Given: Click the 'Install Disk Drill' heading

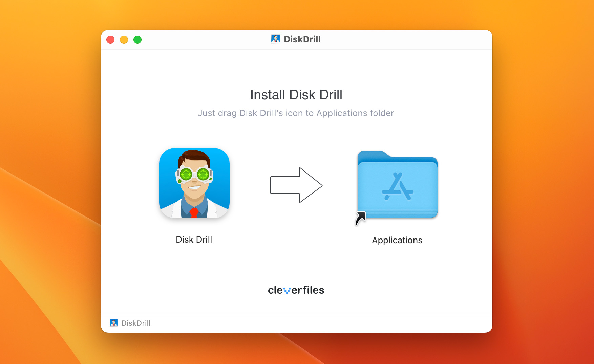Looking at the screenshot, I should [296, 95].
